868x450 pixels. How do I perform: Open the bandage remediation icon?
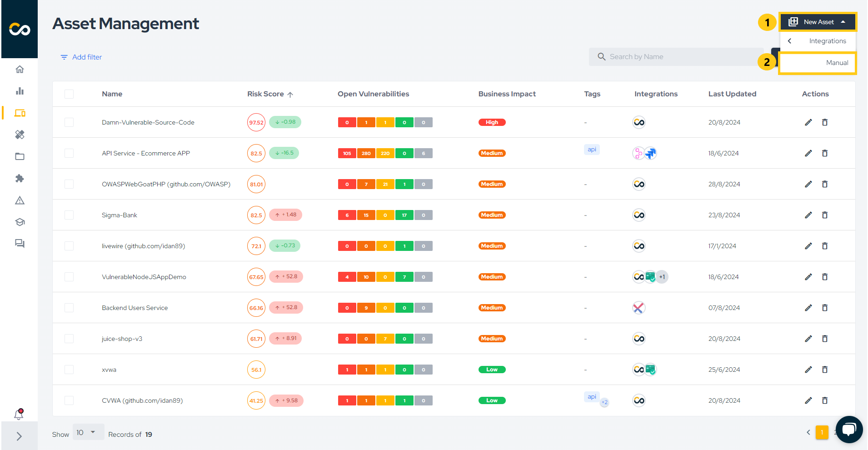coord(20,135)
